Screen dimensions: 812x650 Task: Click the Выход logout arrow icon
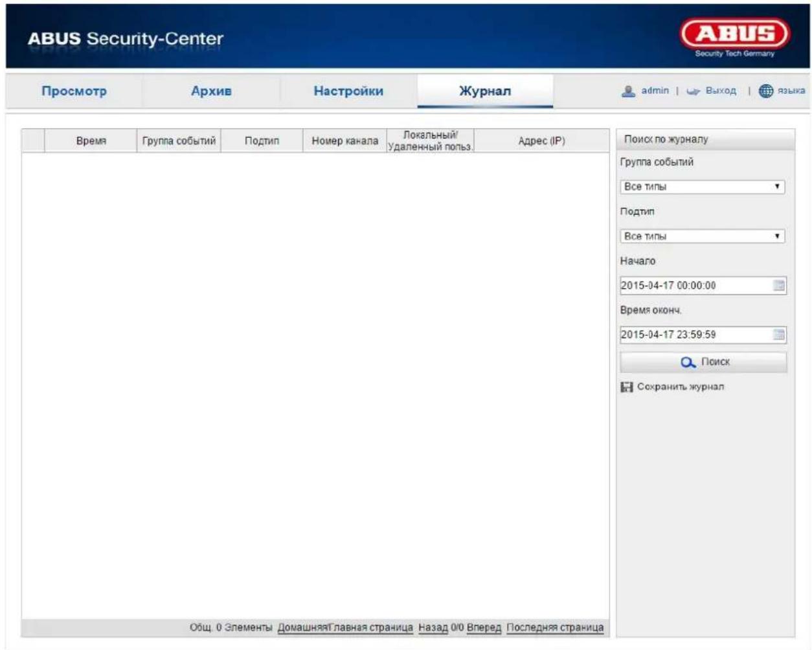tap(694, 91)
